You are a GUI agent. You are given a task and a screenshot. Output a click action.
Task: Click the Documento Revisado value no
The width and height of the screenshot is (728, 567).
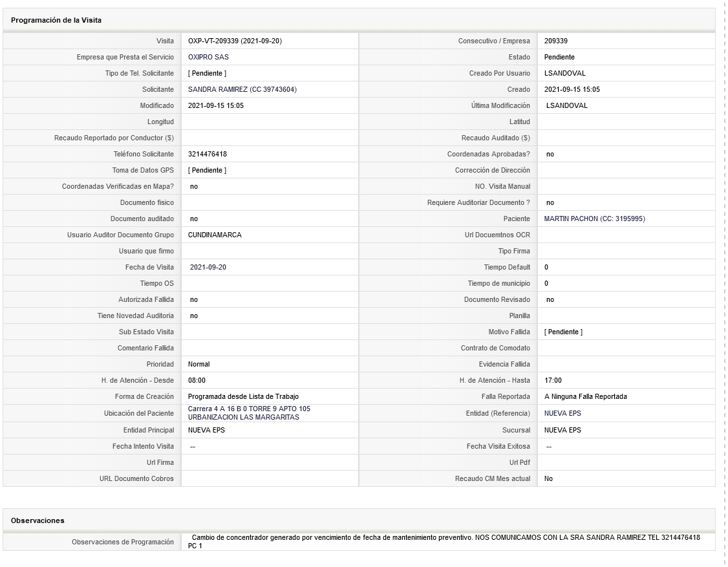click(550, 300)
